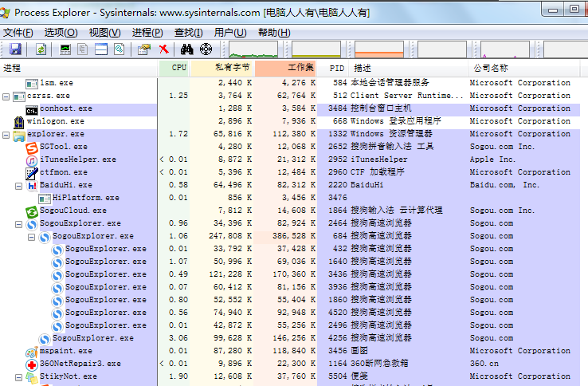Sort by the 描述 column header
Viewport: 588px width, 386px height.
click(409, 68)
